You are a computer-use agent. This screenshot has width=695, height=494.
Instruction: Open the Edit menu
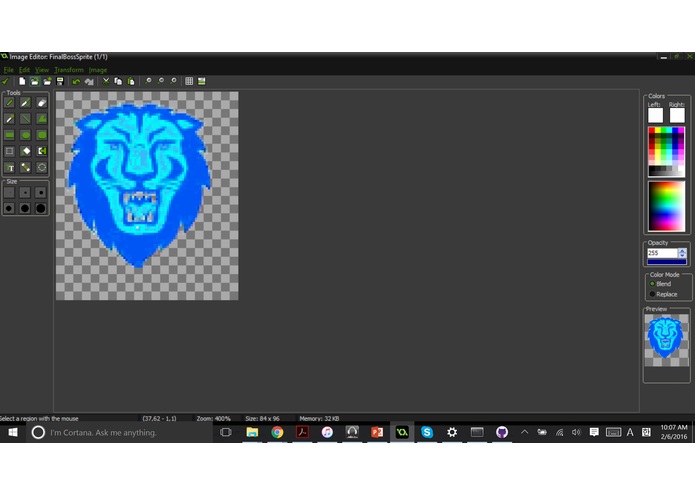24,70
